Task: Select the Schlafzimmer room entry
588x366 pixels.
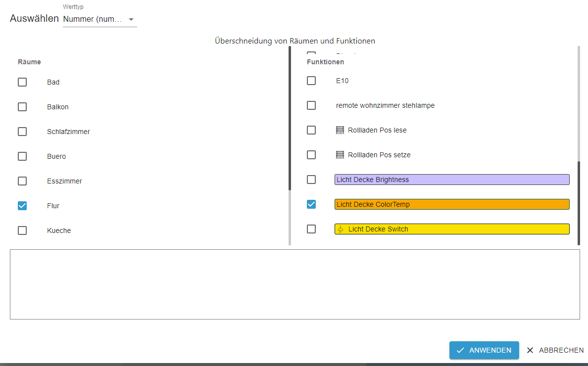Action: tap(68, 132)
